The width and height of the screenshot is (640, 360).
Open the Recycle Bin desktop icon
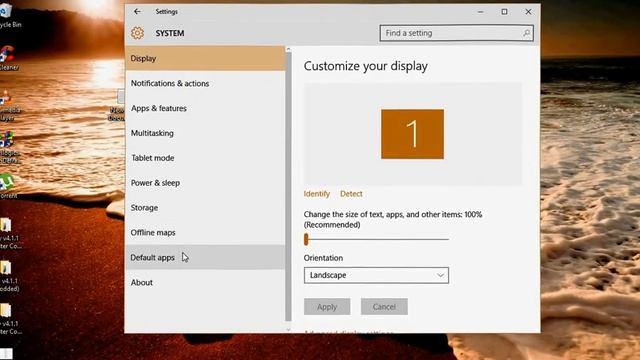coord(8,15)
